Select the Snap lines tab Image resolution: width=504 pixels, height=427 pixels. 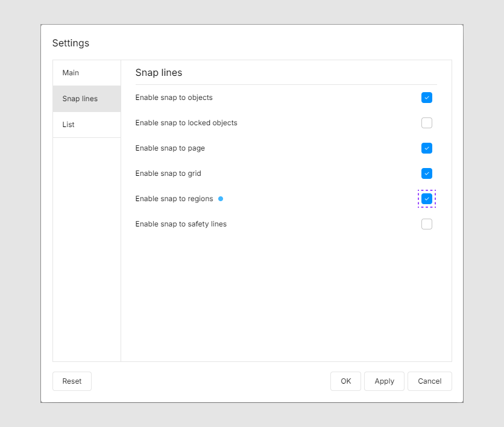[x=80, y=99]
